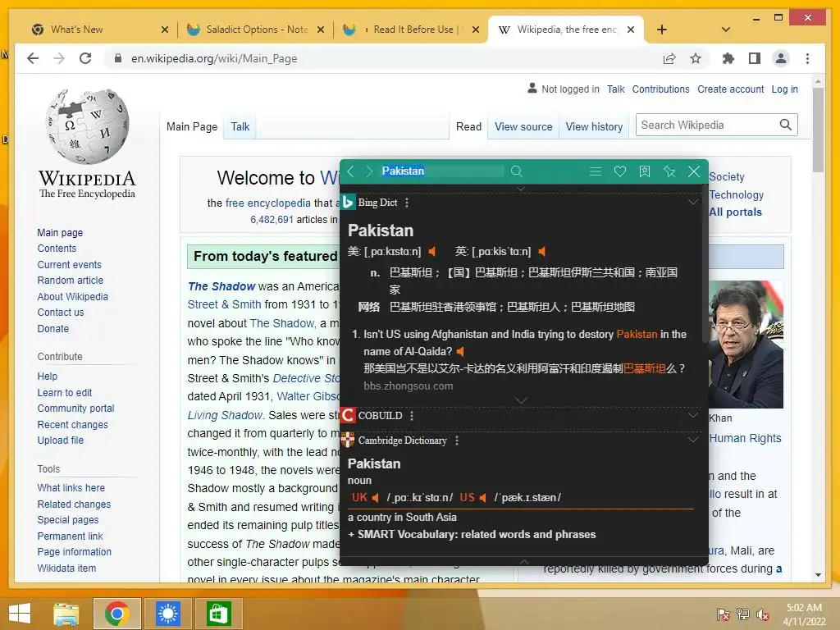The height and width of the screenshot is (630, 840).
Task: Go back in browser history
Action: pos(33,58)
